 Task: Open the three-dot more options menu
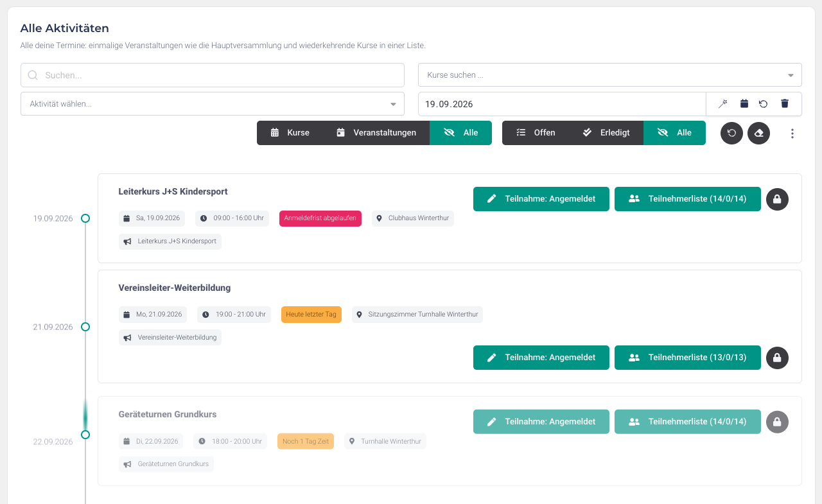coord(792,133)
